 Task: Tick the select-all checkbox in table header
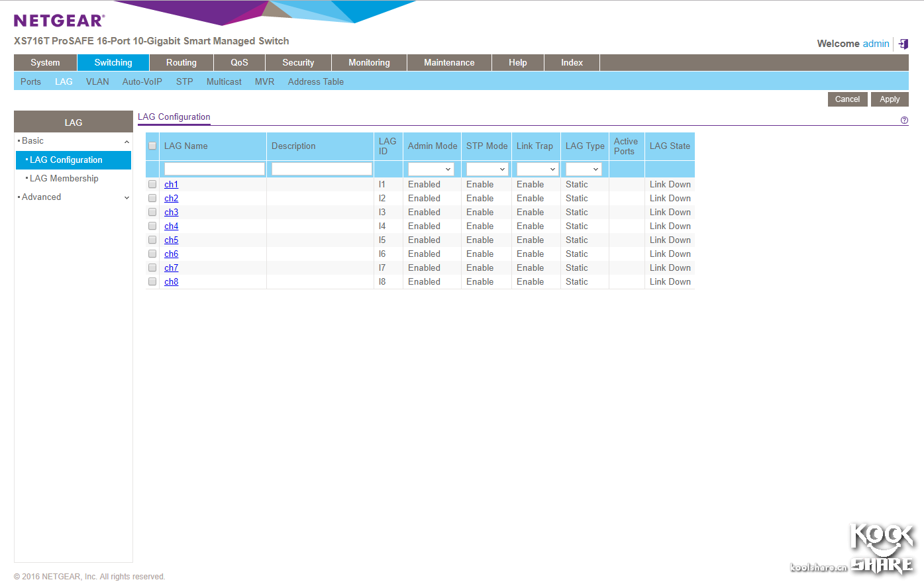152,146
